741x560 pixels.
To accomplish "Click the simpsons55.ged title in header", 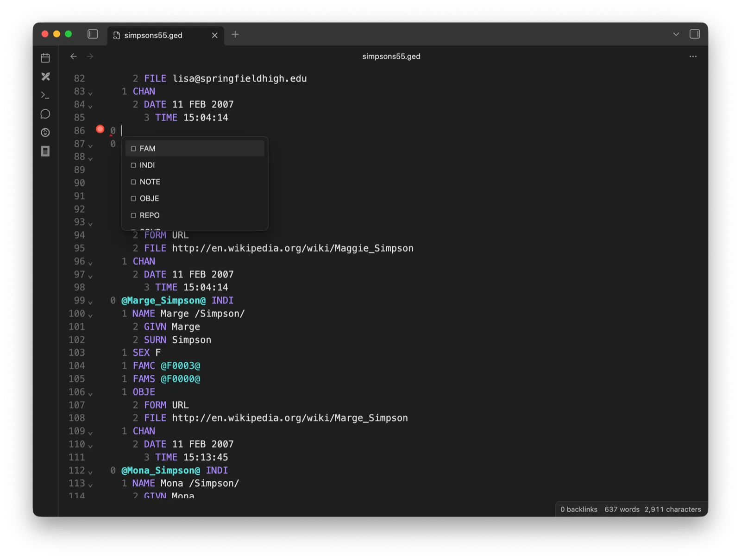I will [x=391, y=57].
